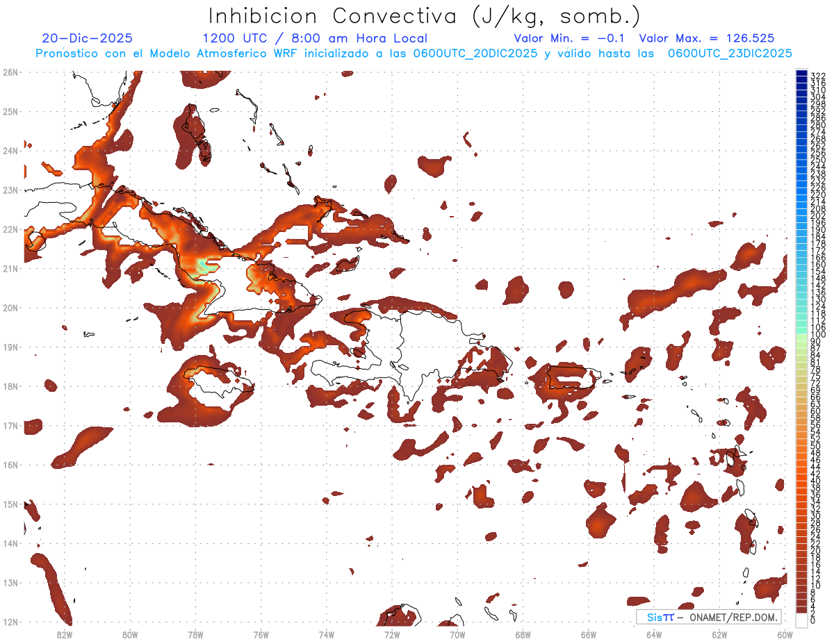The height and width of the screenshot is (644, 834).
Task: Click the '23N' latitude label
Action: [10, 190]
